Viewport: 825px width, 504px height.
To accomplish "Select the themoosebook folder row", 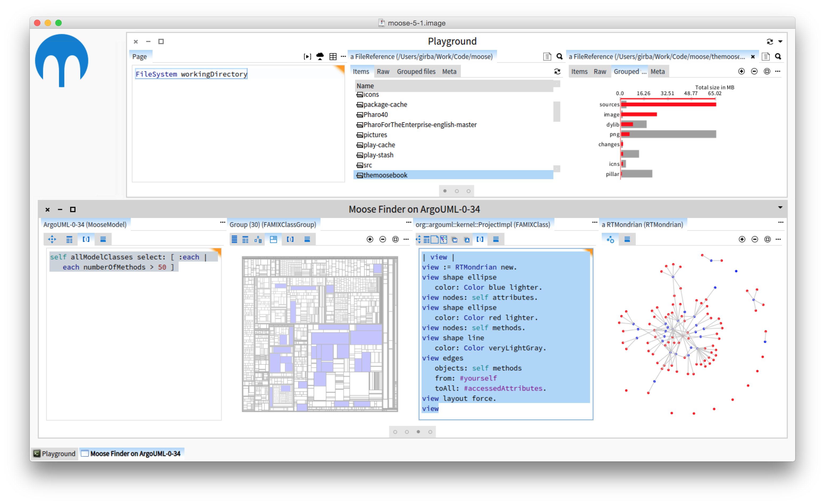I will [453, 175].
